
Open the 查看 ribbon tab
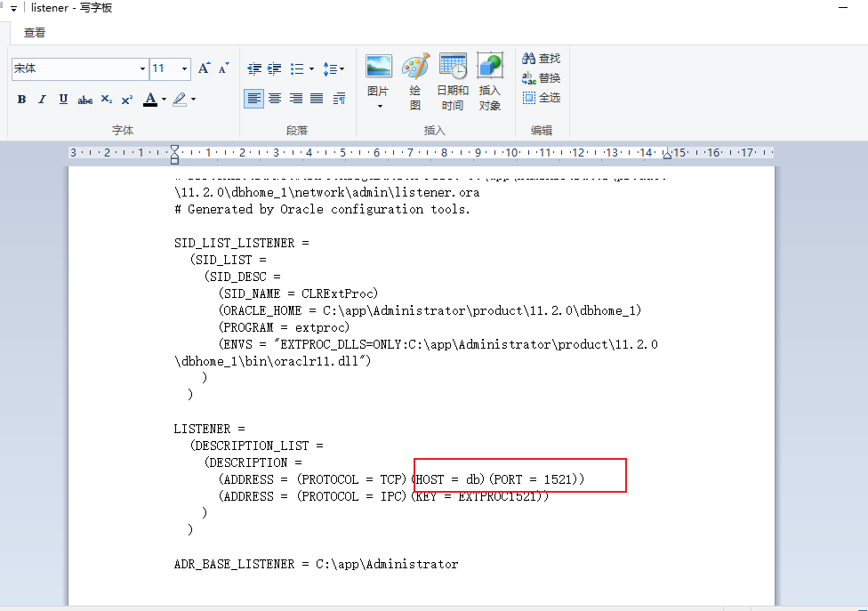35,33
